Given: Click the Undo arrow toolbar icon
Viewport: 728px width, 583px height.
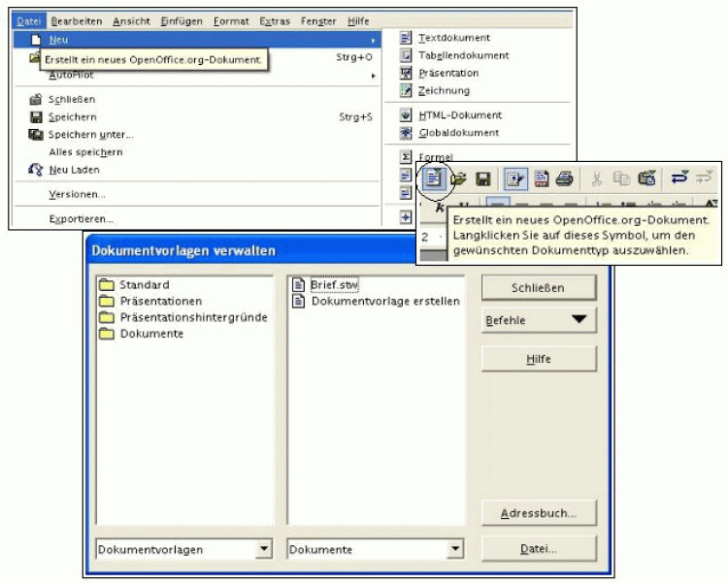Looking at the screenshot, I should 679,178.
